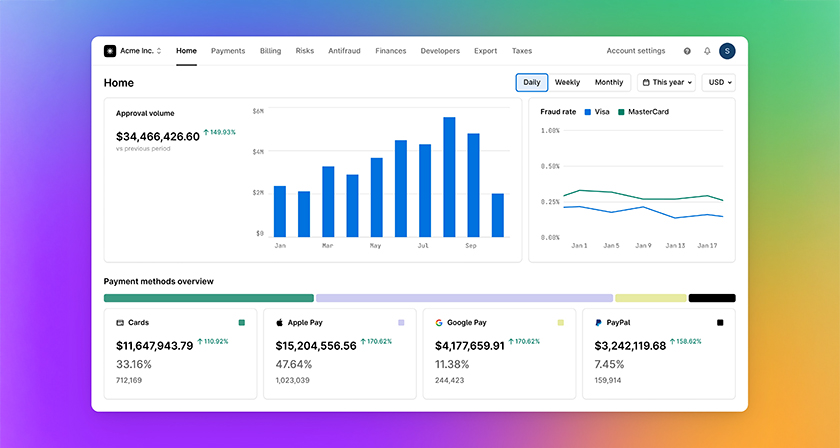Open the Billing tab
Viewport: 840px width, 448px height.
271,51
